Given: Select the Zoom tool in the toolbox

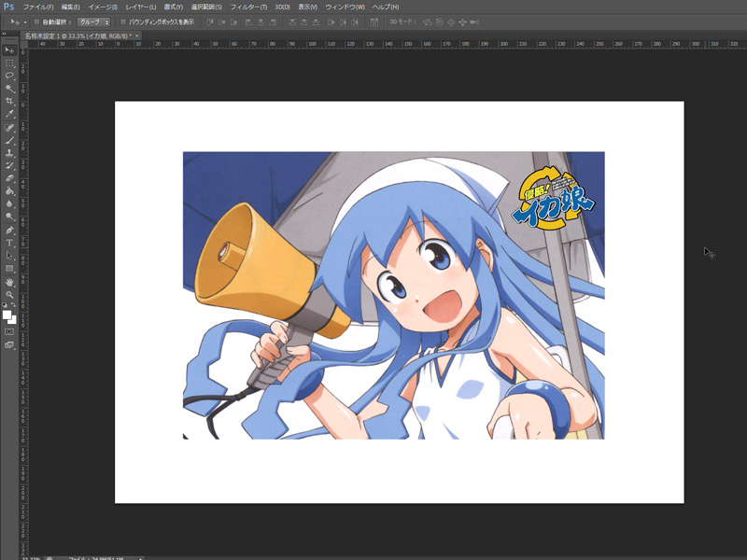Looking at the screenshot, I should [9, 295].
